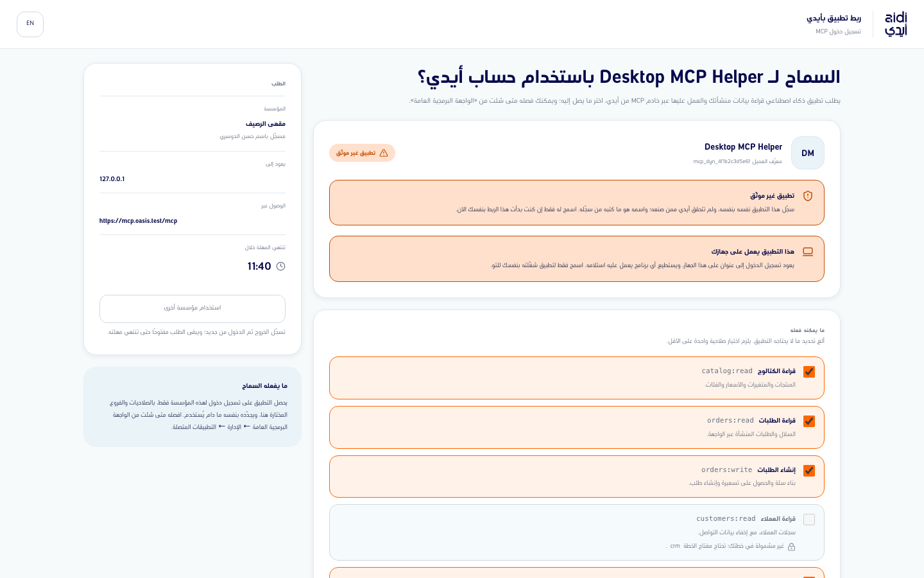This screenshot has width=924, height=578.
Task: Click the client ID mcp_dyn_4f1b2c3d5e6f
Action: tap(722, 162)
